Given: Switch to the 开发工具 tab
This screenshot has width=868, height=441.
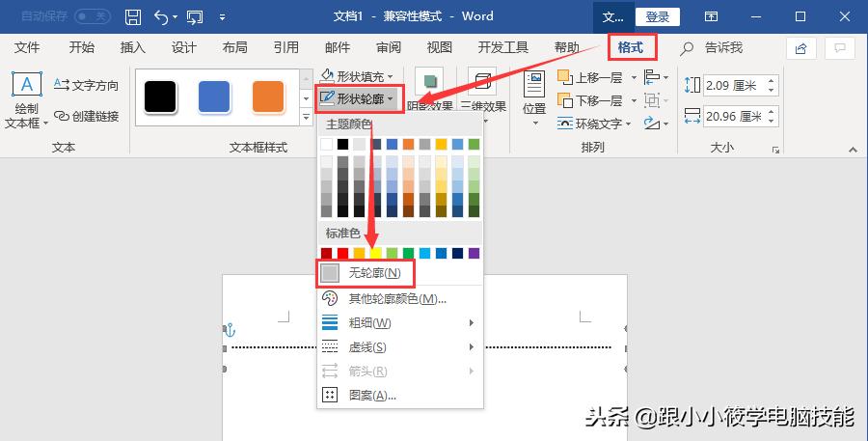Looking at the screenshot, I should tap(503, 47).
